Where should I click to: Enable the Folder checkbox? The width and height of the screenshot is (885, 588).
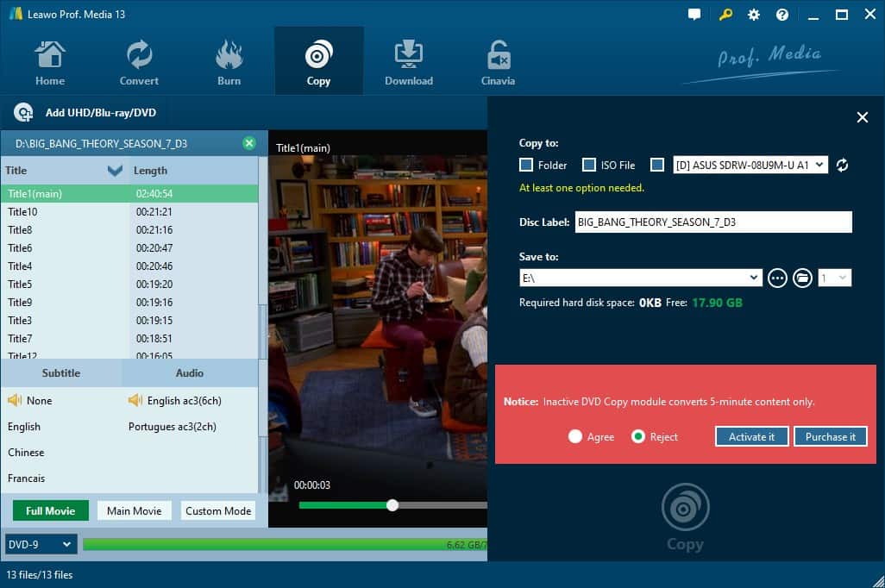click(526, 165)
